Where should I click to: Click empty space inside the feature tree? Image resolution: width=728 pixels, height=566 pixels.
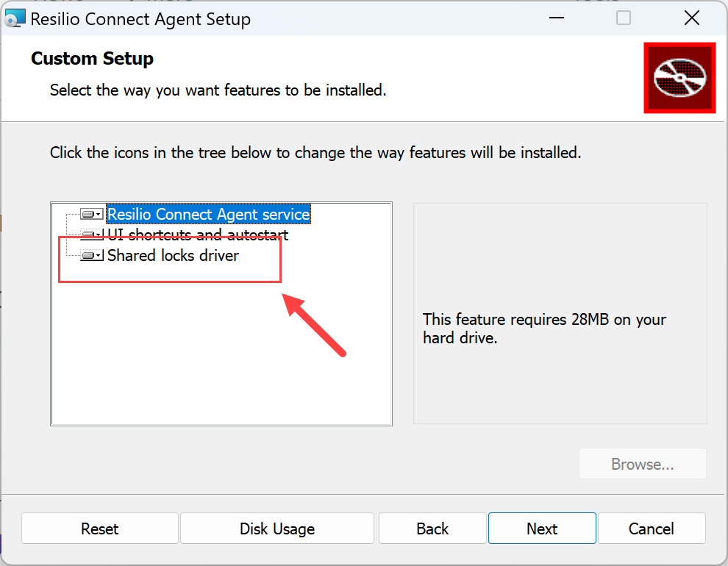pos(221,353)
